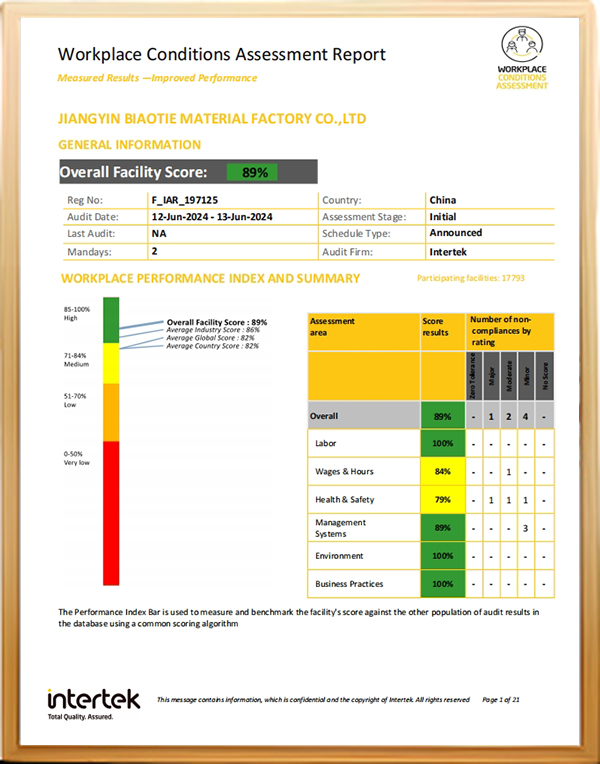
Task: Click the green 89% Overall Facility Score box
Action: pyautogui.click(x=253, y=172)
